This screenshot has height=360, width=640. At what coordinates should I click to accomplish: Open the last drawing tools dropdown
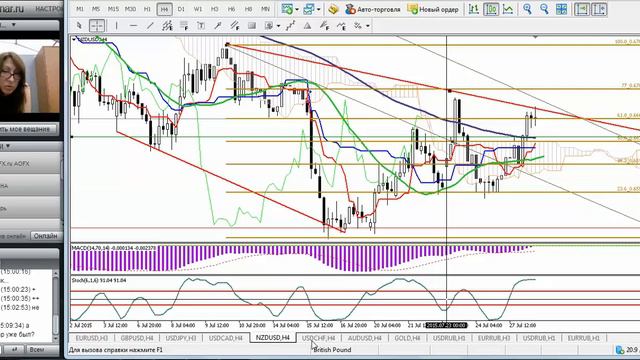368,26
